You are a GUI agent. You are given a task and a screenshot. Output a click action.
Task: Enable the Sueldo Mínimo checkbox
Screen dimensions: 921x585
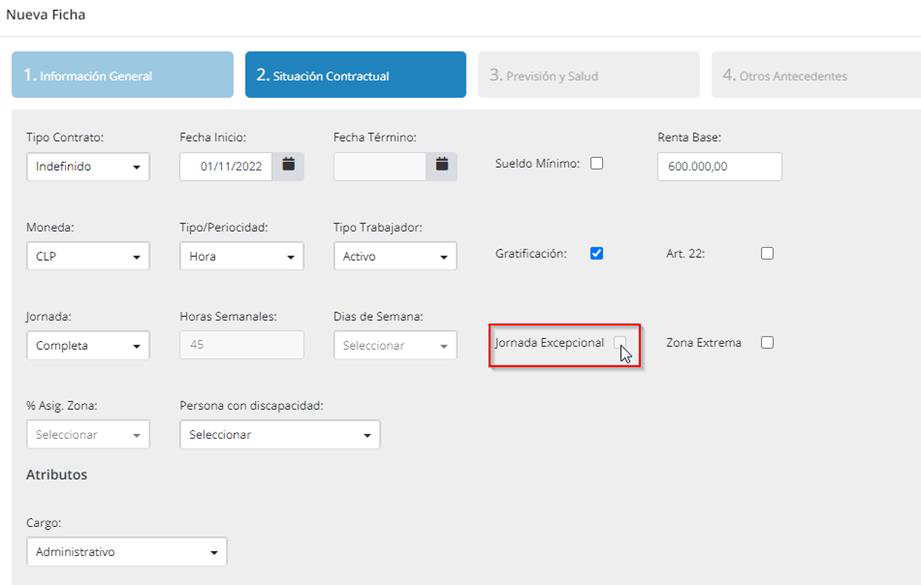597,164
